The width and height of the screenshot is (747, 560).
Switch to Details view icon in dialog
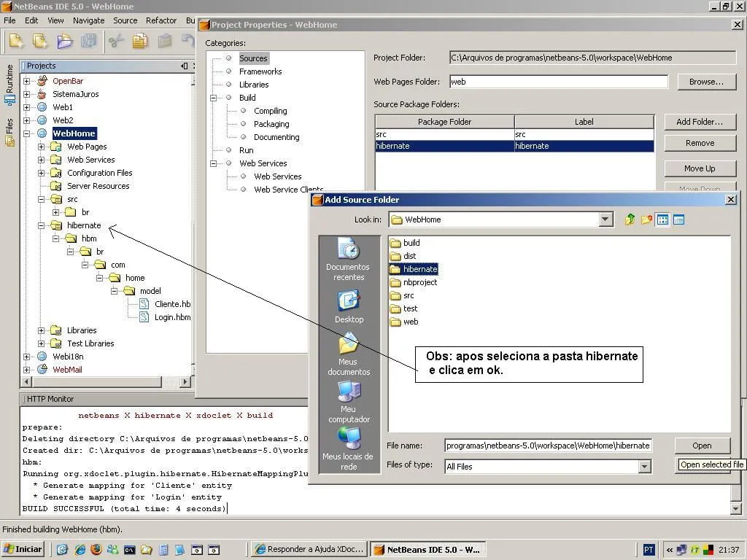pos(679,219)
